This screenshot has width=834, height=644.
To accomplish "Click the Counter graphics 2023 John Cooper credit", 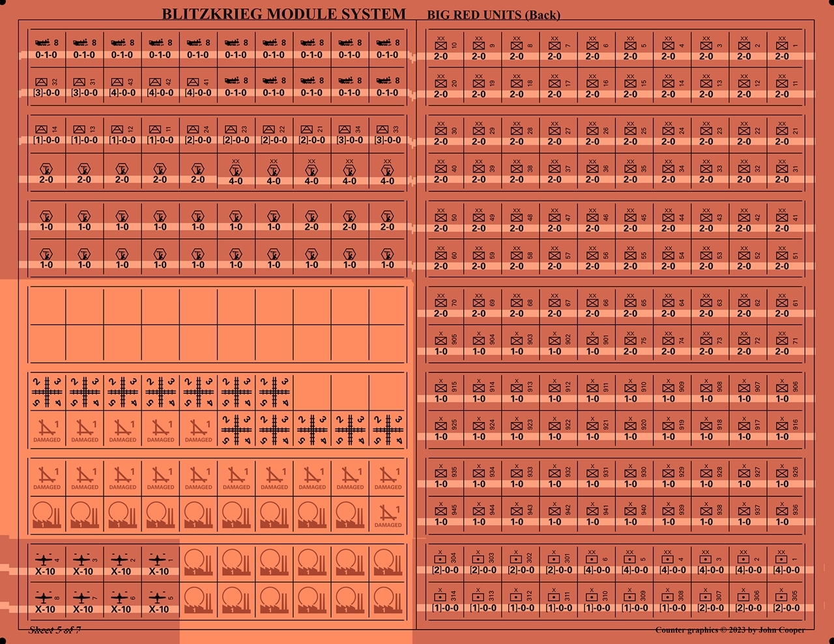I will (730, 630).
